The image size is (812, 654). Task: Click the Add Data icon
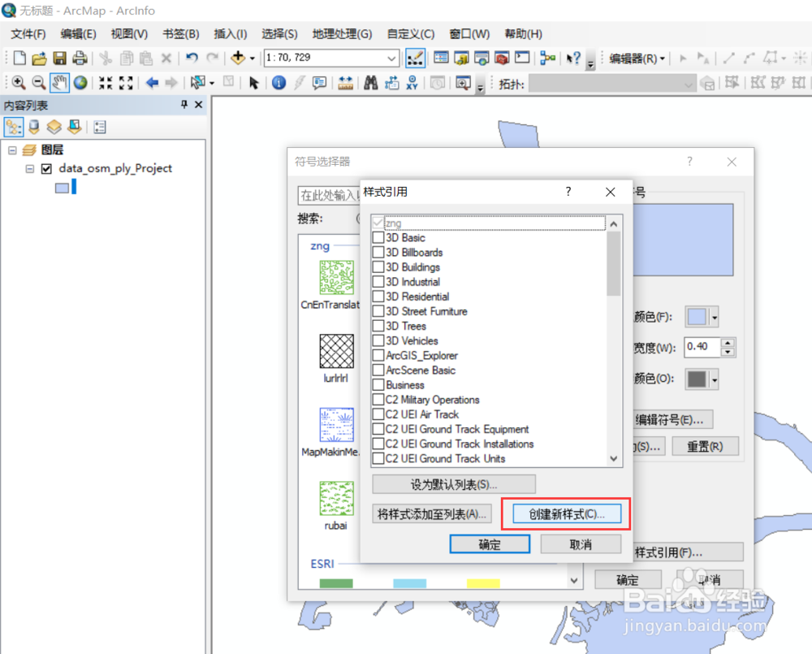pos(238,58)
